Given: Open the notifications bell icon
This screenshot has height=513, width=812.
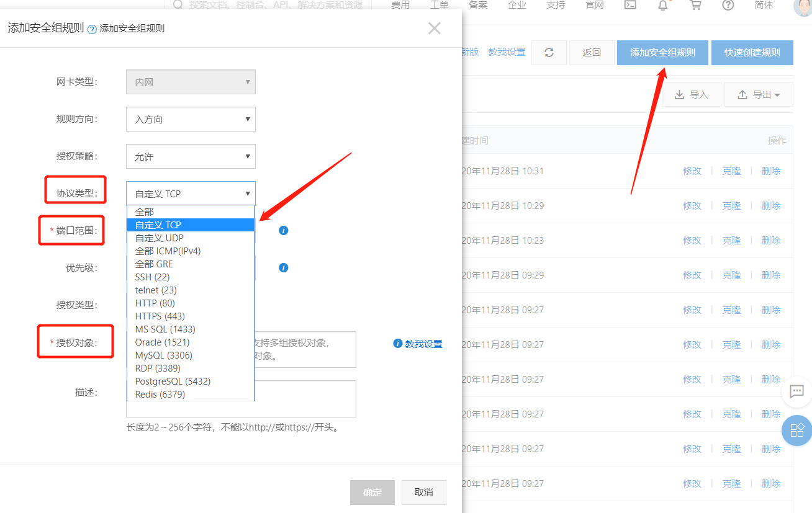Looking at the screenshot, I should coord(663,5).
